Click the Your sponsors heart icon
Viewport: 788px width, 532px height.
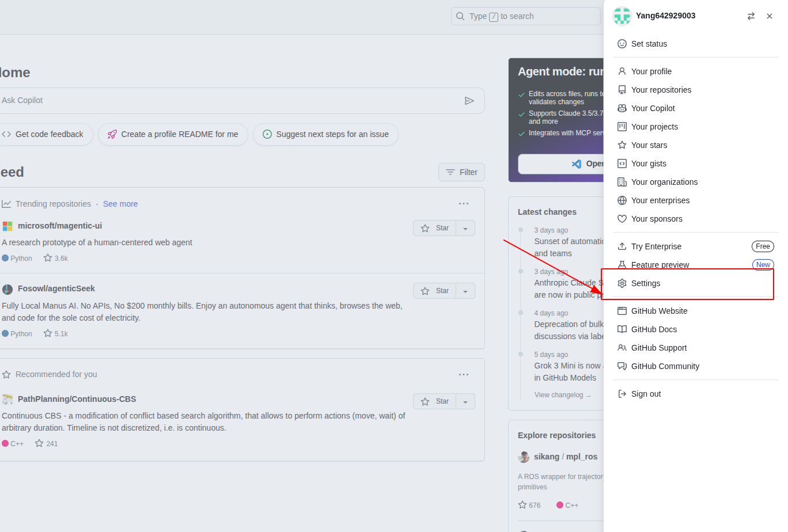click(x=622, y=219)
